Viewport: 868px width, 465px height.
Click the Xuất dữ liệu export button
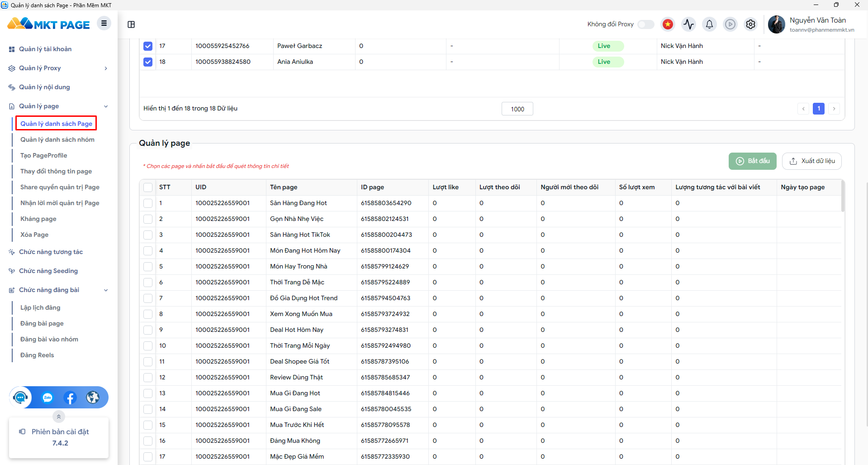click(812, 161)
